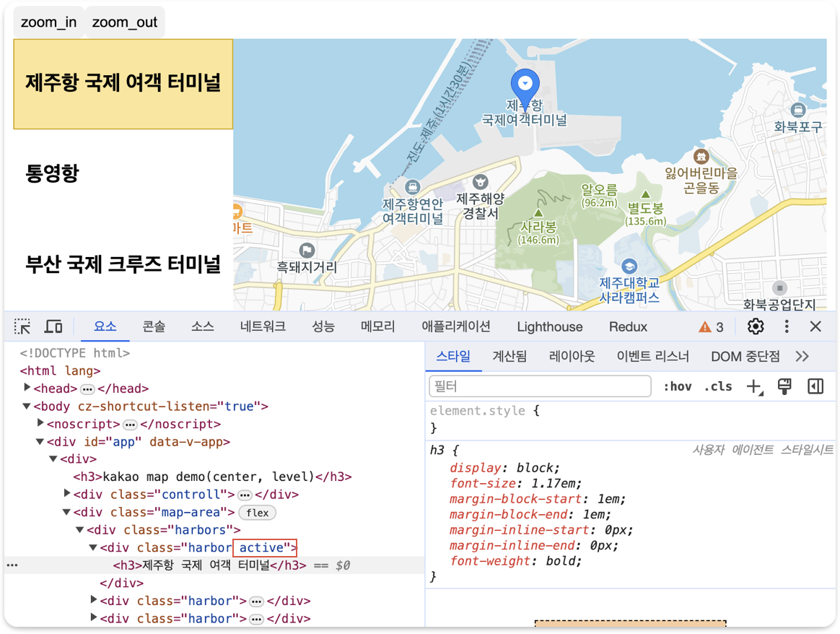Click the 사라봉 mountain peak marker
840x634 pixels.
tap(538, 213)
